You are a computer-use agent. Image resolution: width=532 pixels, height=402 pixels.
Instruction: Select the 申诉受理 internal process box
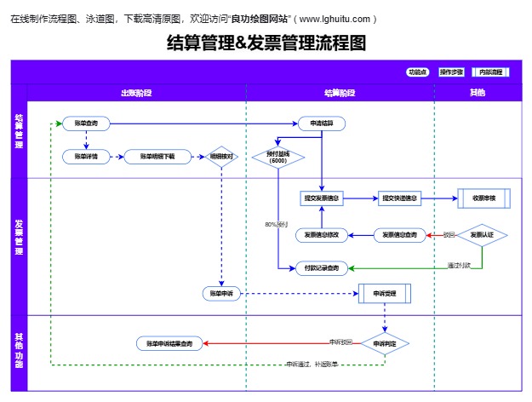click(385, 294)
